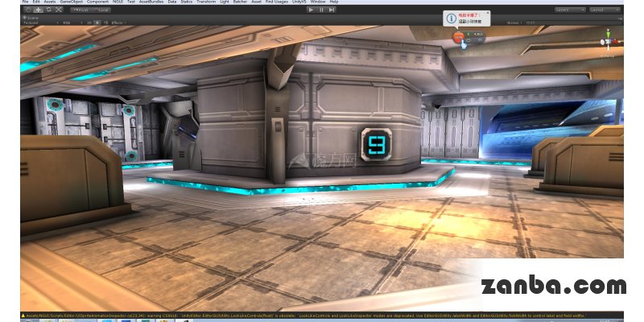Image resolution: width=644 pixels, height=322 pixels.
Task: Select the Rotate tool in the toolbar
Action: click(48, 10)
